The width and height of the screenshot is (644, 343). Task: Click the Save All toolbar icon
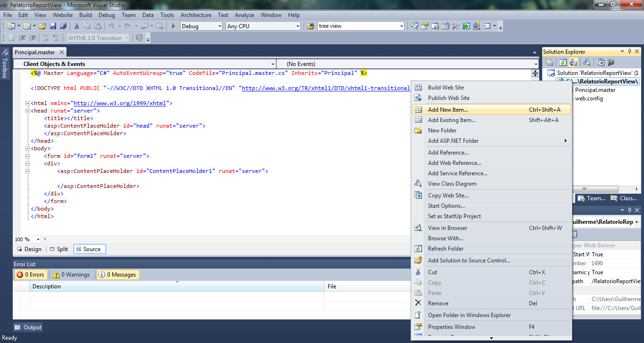click(63, 26)
